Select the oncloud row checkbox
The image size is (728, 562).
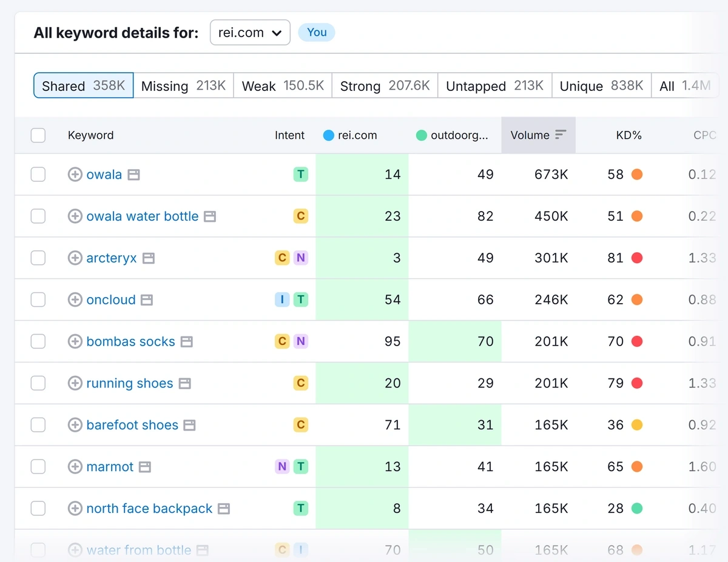(38, 300)
